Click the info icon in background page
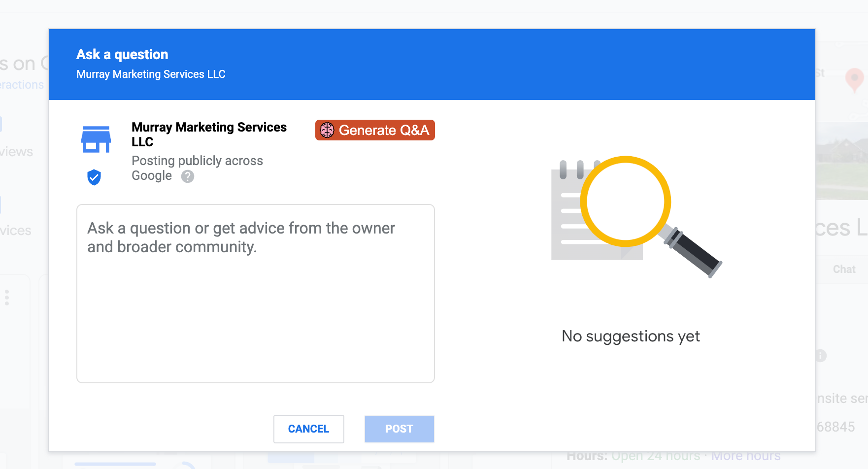Screen dimensions: 868x469 coord(821,356)
